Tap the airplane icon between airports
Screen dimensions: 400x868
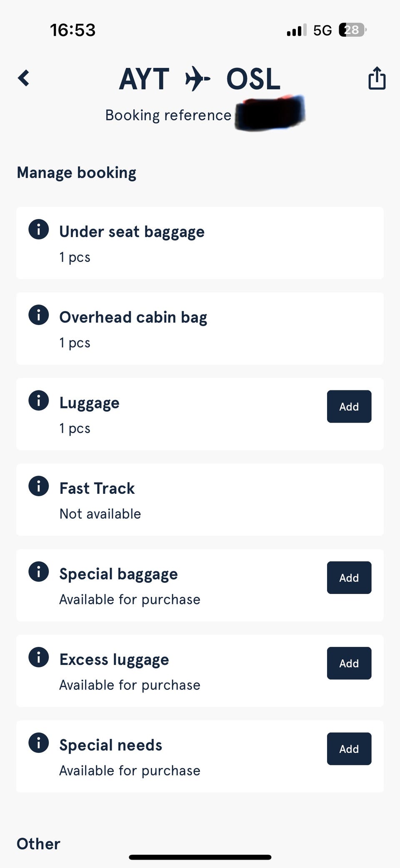pos(197,78)
